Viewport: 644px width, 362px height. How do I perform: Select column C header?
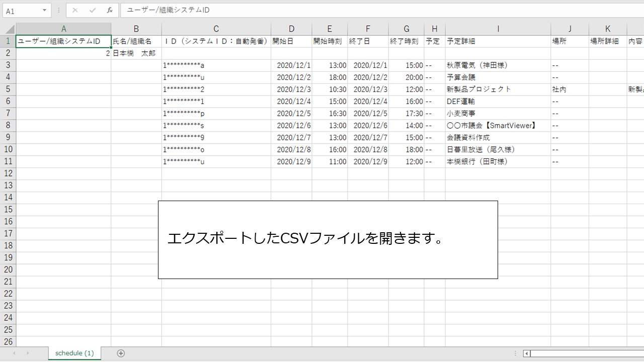216,29
